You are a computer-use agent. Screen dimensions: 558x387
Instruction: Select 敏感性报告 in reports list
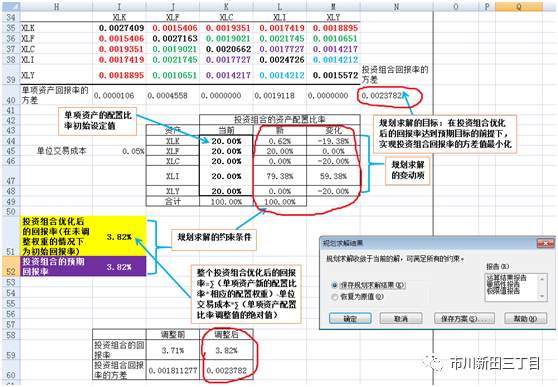pyautogui.click(x=502, y=284)
